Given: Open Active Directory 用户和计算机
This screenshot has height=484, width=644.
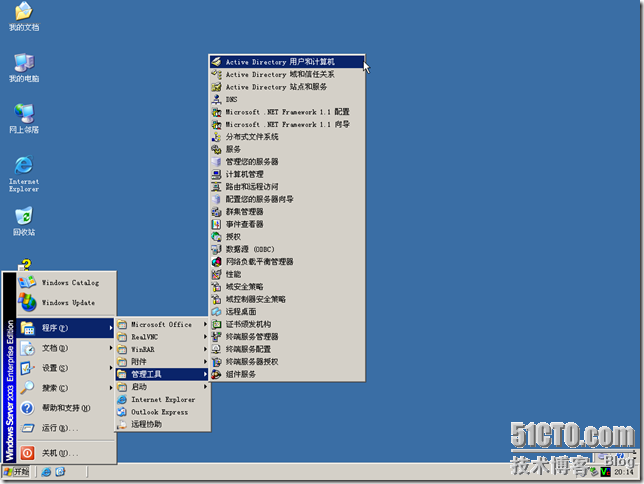Looking at the screenshot, I should coord(287,62).
